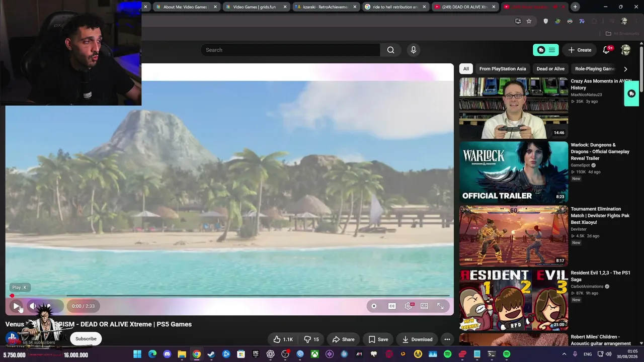Open the Windows Start menu
Image resolution: width=644 pixels, height=362 pixels.
pyautogui.click(x=137, y=354)
